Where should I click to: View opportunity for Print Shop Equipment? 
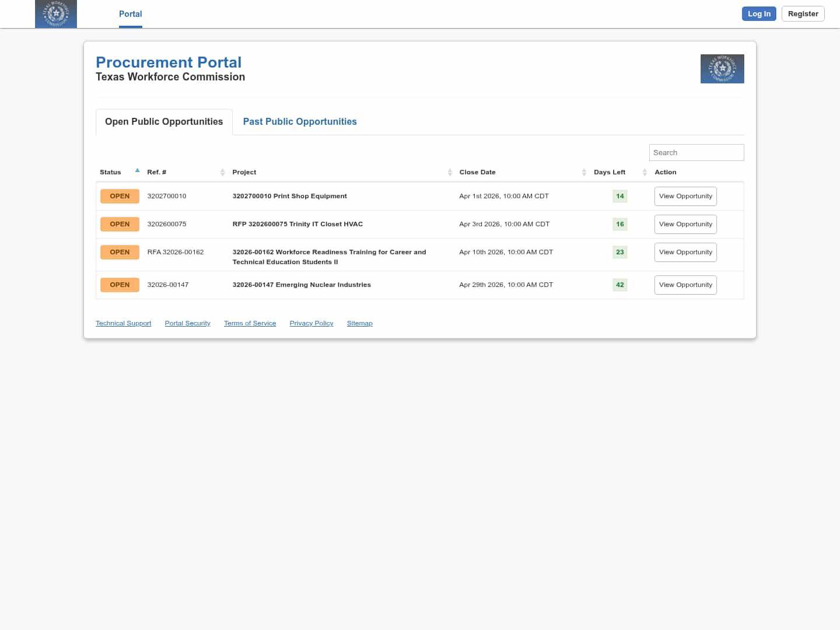coord(685,196)
